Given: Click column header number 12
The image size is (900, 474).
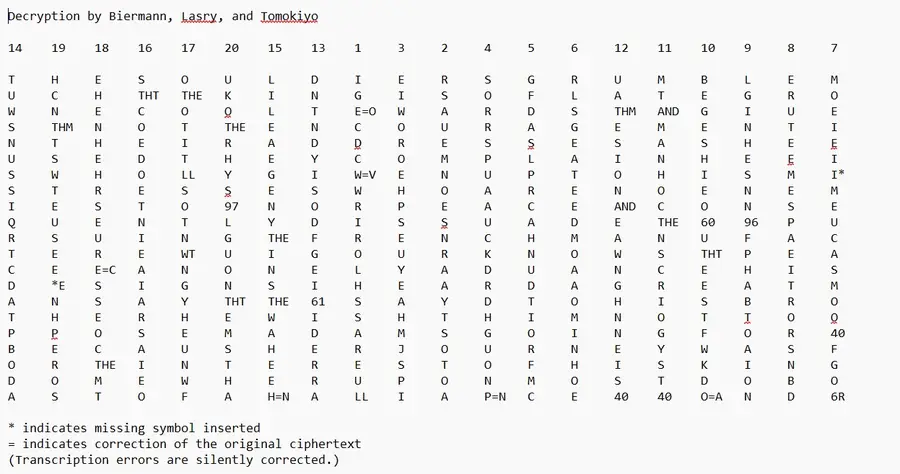Looking at the screenshot, I should point(621,48).
